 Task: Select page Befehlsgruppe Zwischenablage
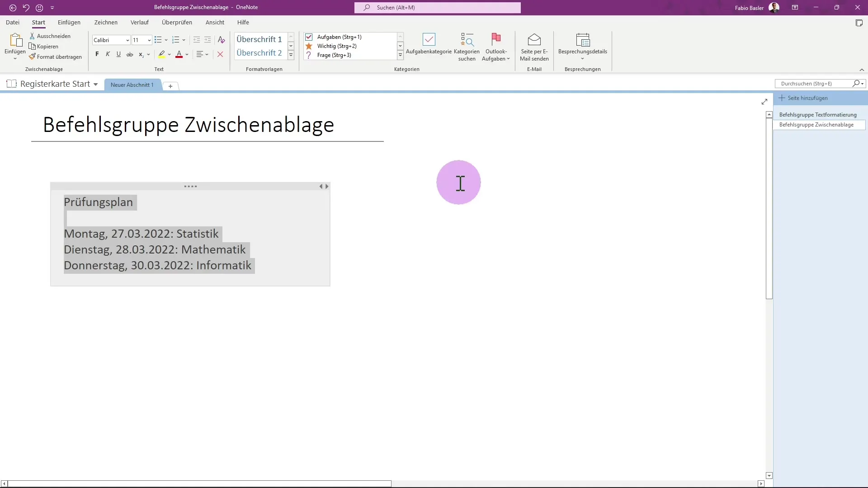click(819, 125)
